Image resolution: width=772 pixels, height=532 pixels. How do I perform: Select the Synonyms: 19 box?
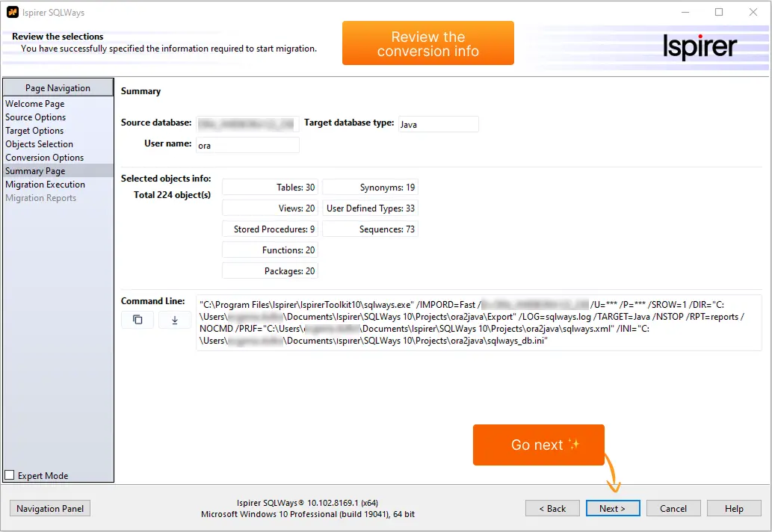(x=370, y=188)
